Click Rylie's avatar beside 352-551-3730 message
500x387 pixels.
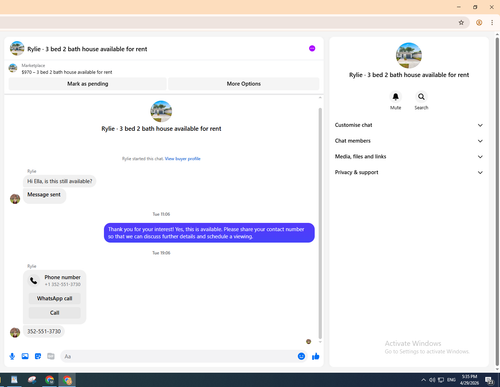[x=15, y=332]
